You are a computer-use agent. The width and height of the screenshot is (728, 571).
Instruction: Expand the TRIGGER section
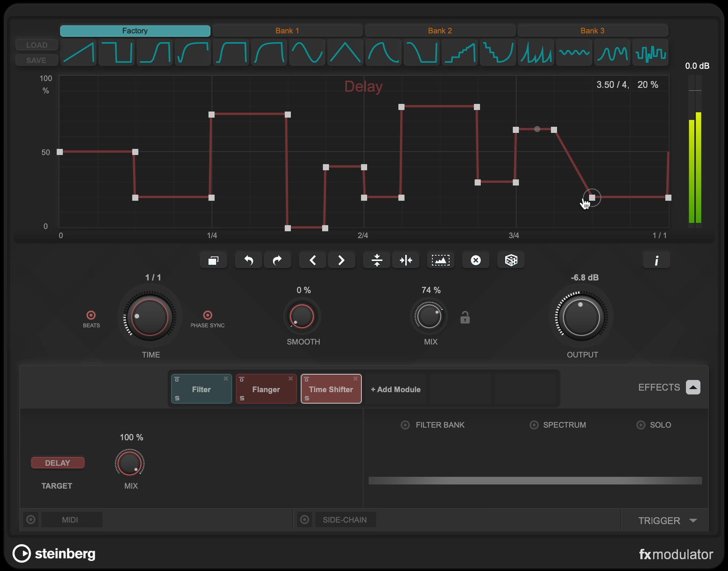tap(693, 521)
